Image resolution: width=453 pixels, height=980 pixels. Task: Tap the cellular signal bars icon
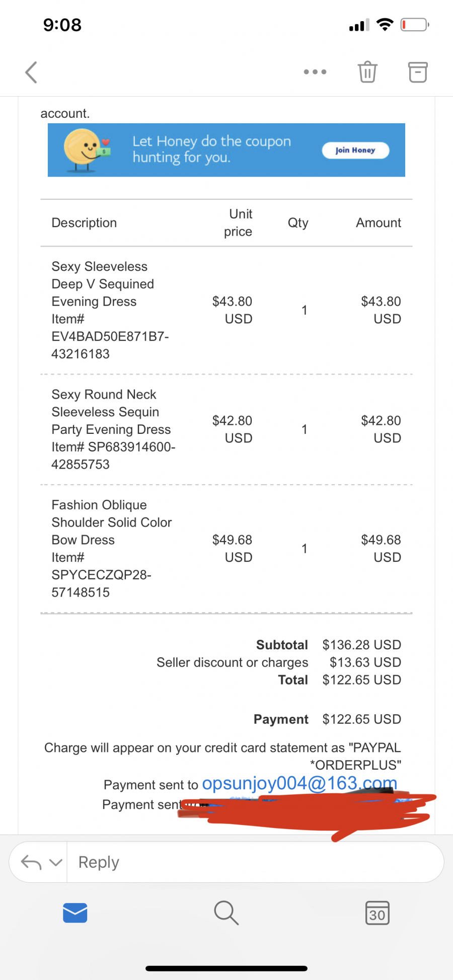(x=359, y=25)
